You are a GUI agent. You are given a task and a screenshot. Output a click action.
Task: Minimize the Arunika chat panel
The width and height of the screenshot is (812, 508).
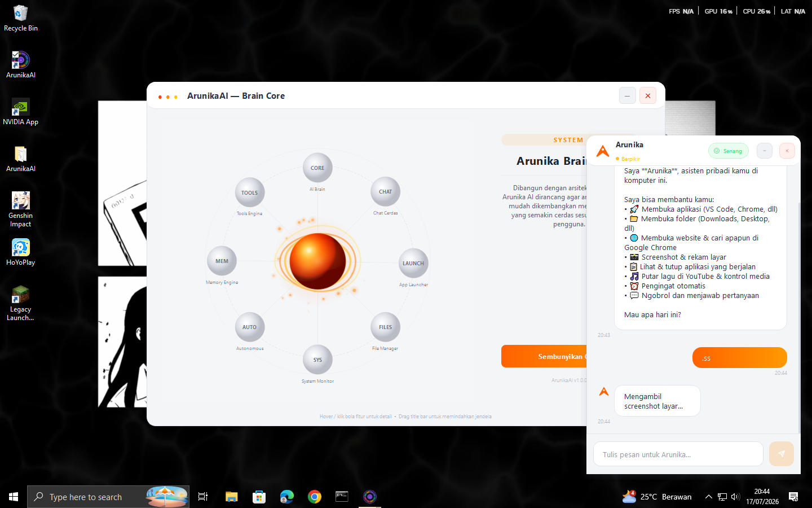pos(765,151)
